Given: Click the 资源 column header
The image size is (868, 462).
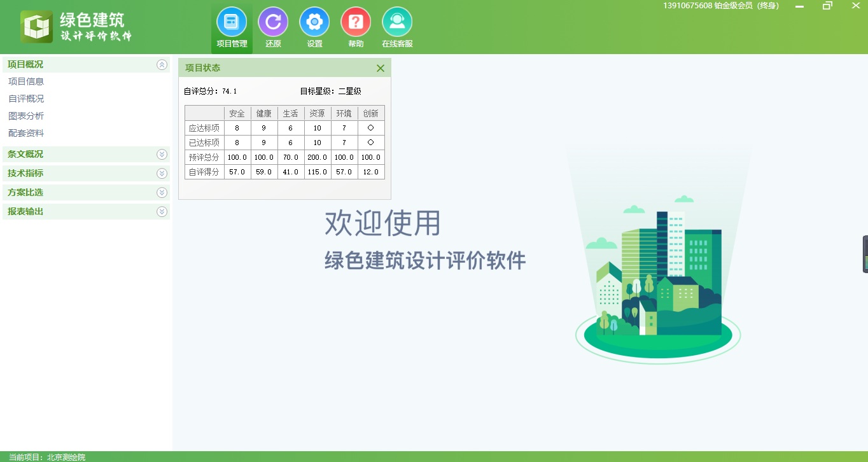Looking at the screenshot, I should point(318,113).
